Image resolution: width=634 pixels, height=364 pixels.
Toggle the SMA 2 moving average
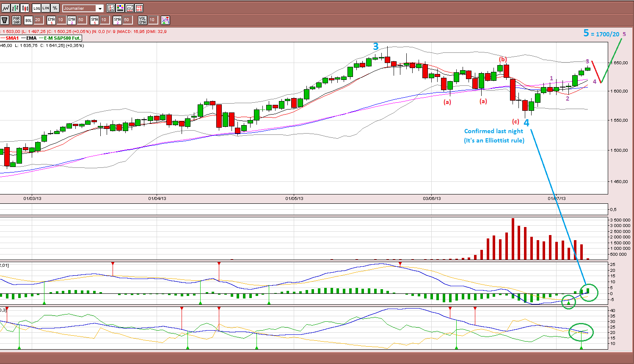(117, 20)
